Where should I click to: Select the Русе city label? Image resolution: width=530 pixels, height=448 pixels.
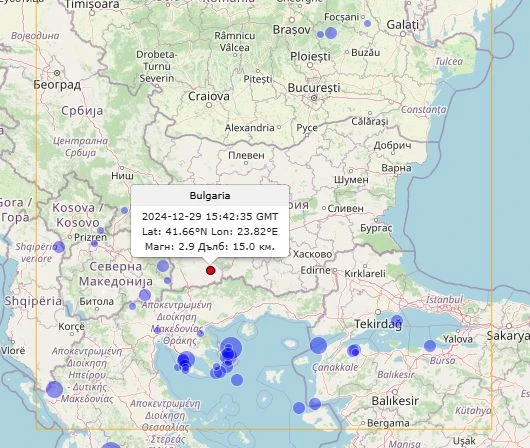[307, 128]
